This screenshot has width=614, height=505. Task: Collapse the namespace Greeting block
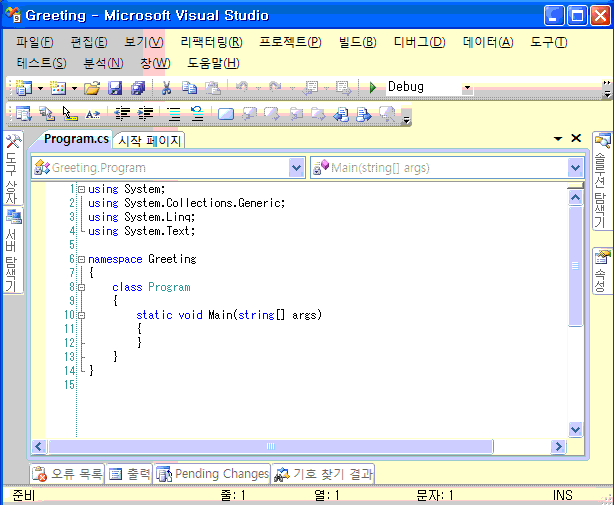tap(81, 260)
